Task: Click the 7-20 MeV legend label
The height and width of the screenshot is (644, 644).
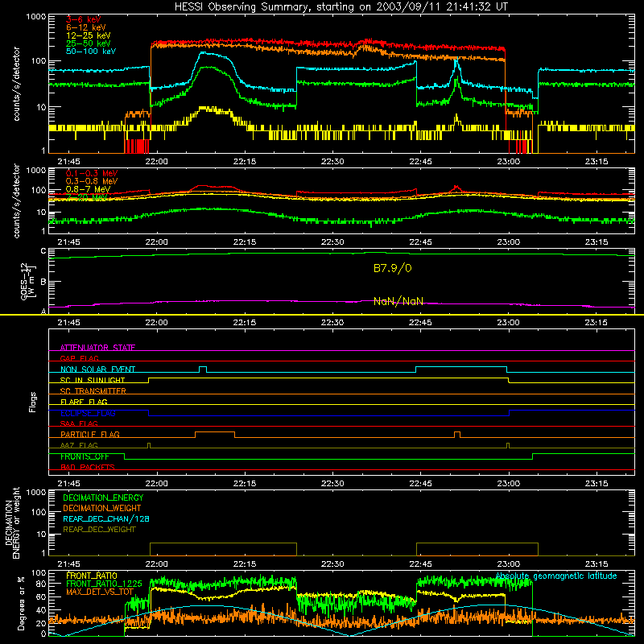Action: [x=86, y=197]
